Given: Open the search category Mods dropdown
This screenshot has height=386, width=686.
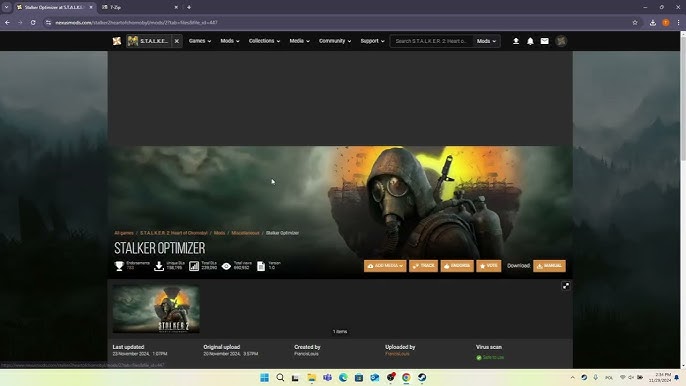Looking at the screenshot, I should pyautogui.click(x=486, y=41).
